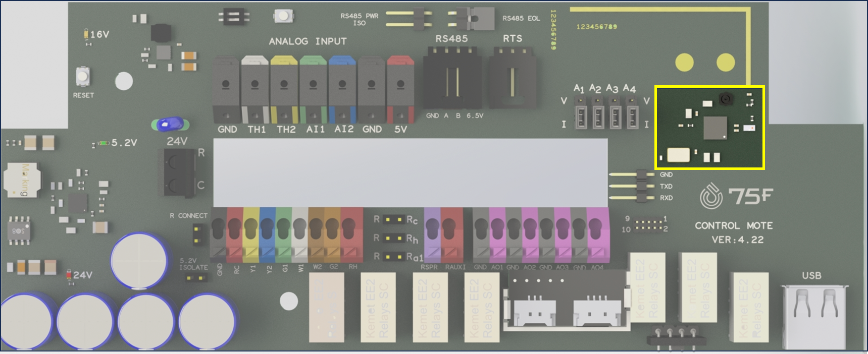The width and height of the screenshot is (868, 354).
Task: Click the USB port
Action: click(815, 316)
